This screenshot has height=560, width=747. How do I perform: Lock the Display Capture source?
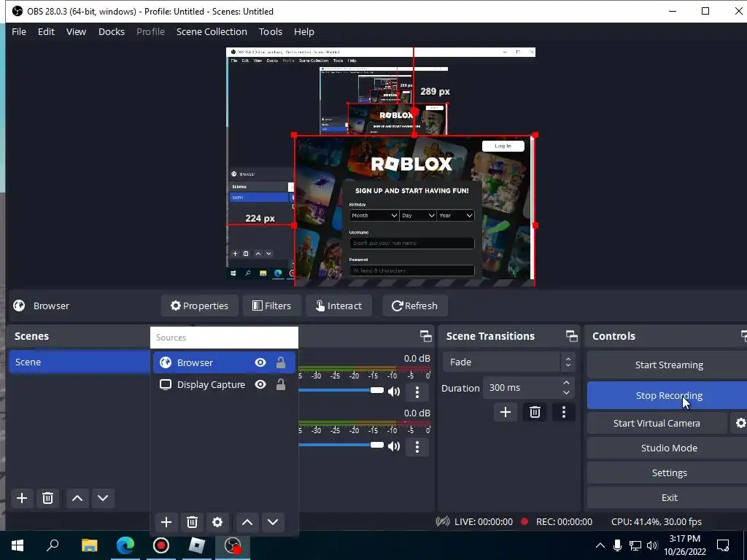click(x=281, y=385)
